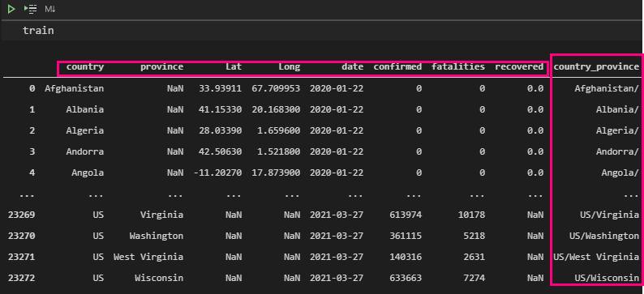Click fatalities value 10178
The width and height of the screenshot is (644, 294).
click(x=471, y=215)
